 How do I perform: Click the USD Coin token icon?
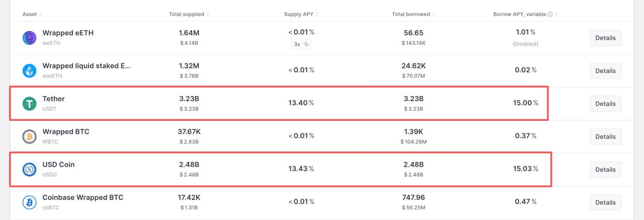click(30, 170)
